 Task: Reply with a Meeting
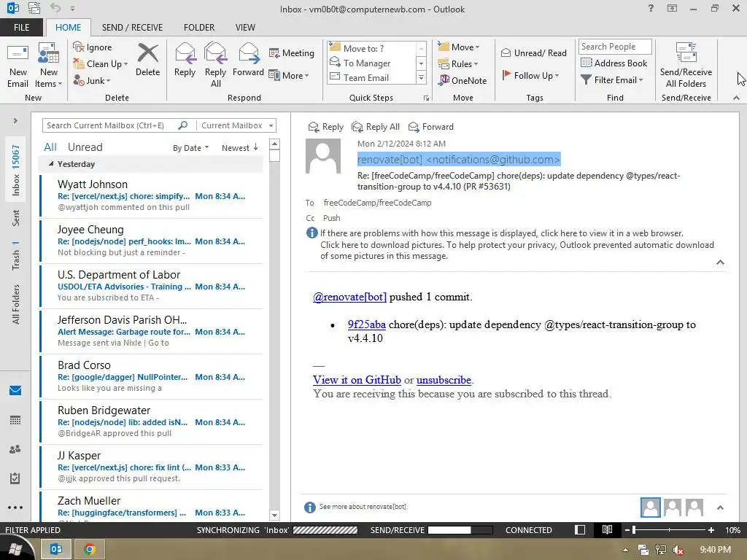click(292, 52)
